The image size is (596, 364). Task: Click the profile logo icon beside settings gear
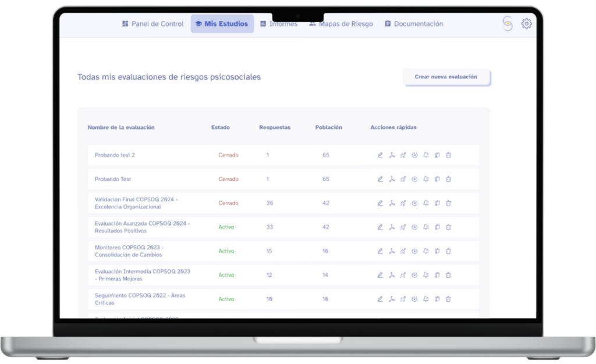[x=508, y=24]
